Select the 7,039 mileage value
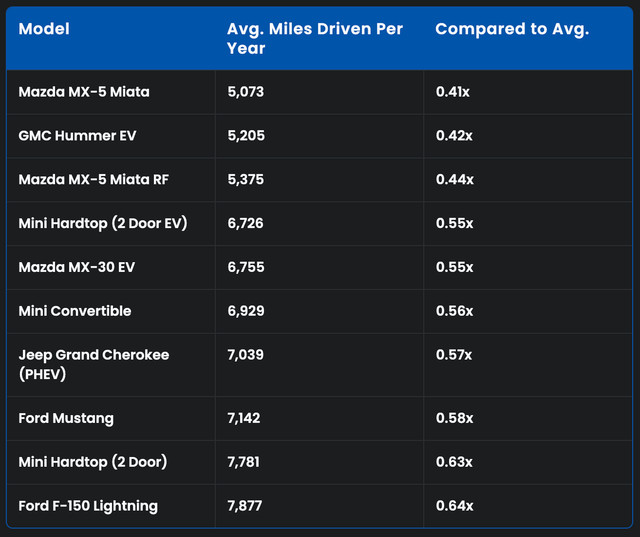 point(246,355)
